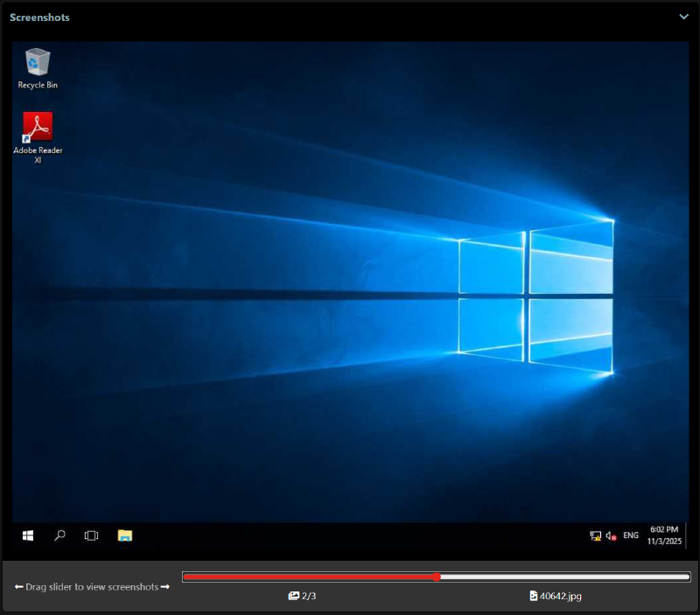Viewport: 700px width, 615px height.
Task: Click the file icon beside 40642.jpg
Action: point(534,596)
